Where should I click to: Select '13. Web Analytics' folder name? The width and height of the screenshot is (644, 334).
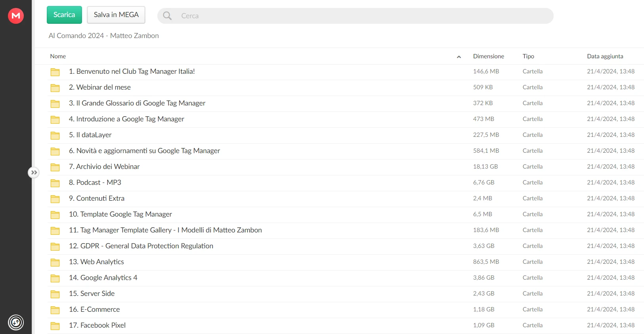[x=96, y=262]
